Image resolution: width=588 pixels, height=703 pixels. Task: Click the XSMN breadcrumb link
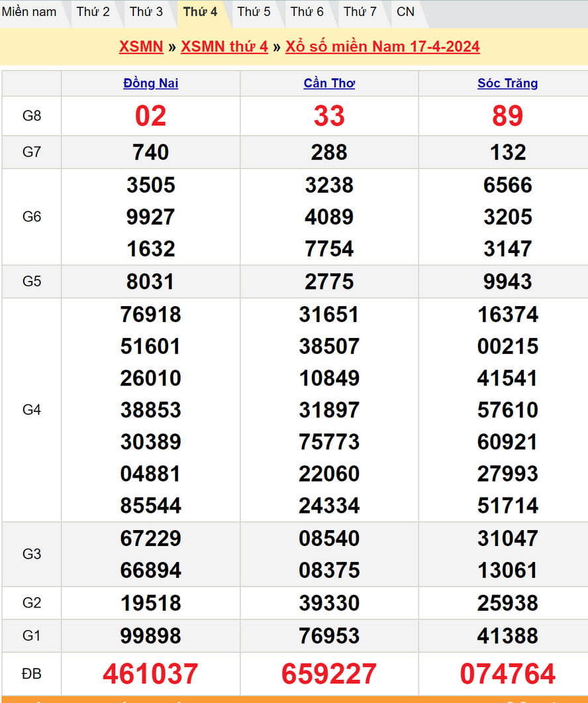[141, 46]
